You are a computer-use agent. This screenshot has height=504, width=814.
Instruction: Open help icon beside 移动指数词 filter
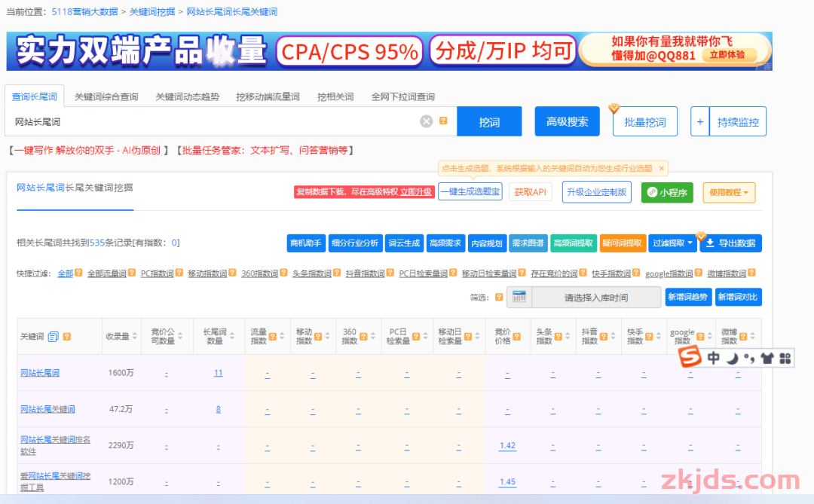(x=233, y=273)
